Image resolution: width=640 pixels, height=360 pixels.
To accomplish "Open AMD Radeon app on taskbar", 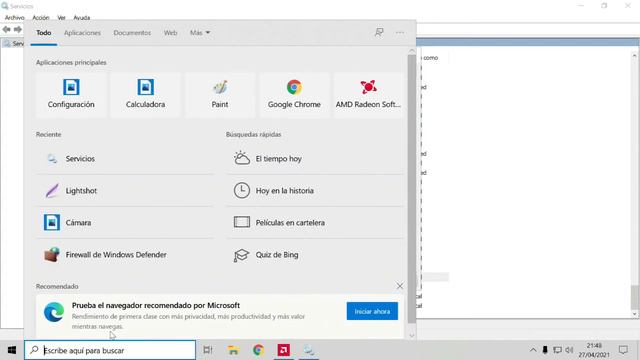I will 284,350.
